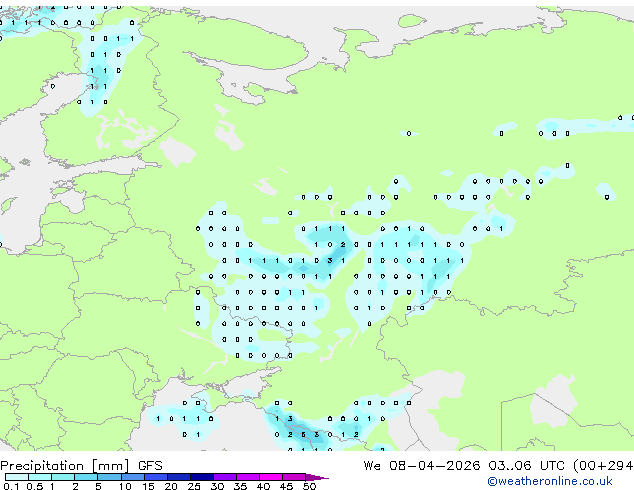634x490 pixels.
Task: Select the 5–10 mm legend swatch
Action: point(109,477)
